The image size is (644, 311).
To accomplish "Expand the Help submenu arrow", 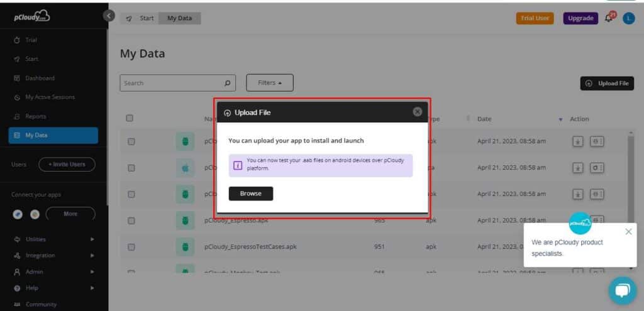I will tap(92, 288).
